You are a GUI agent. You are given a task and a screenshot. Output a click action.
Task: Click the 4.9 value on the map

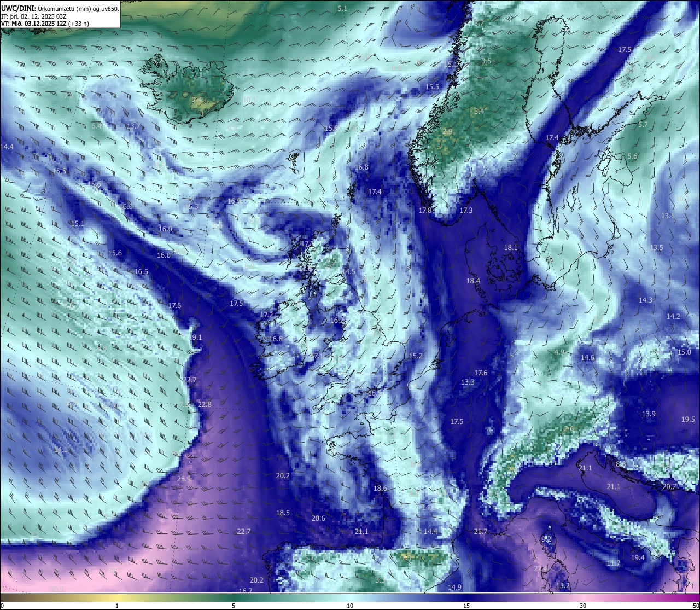[559, 352]
